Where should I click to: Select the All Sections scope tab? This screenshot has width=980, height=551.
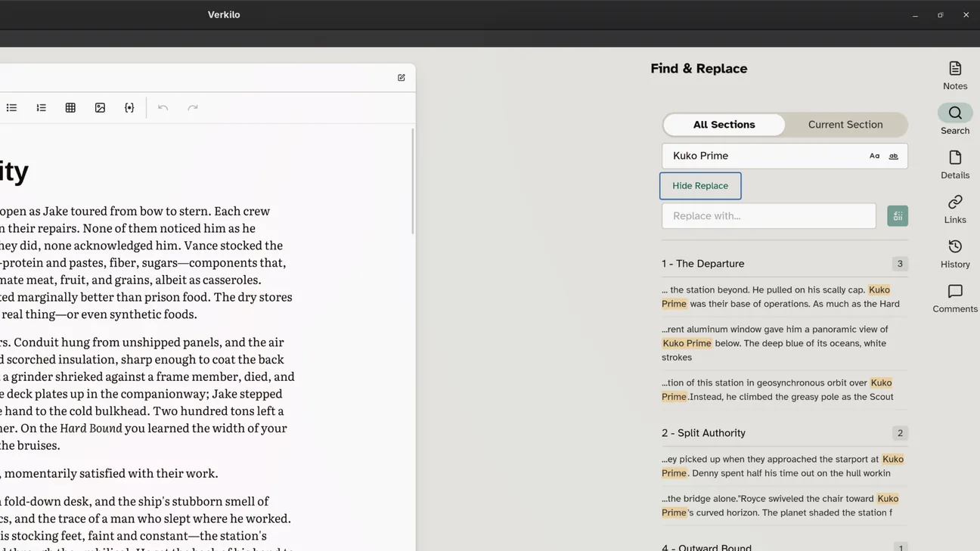coord(724,125)
